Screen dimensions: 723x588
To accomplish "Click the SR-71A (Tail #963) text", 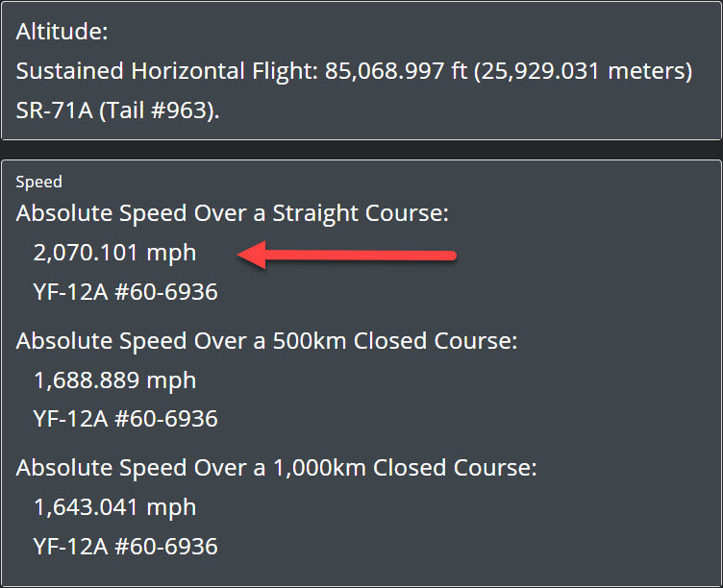I will pos(117,110).
